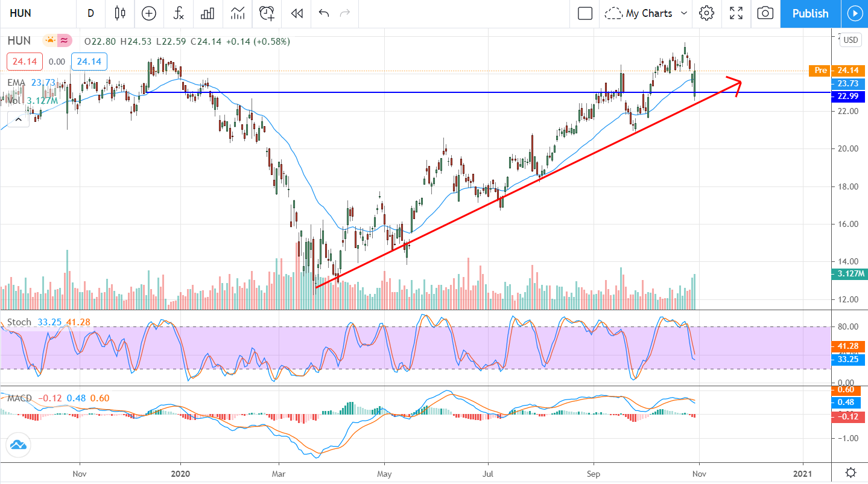The image size is (868, 484).
Task: Click the HUN symbol search field
Action: coord(36,13)
